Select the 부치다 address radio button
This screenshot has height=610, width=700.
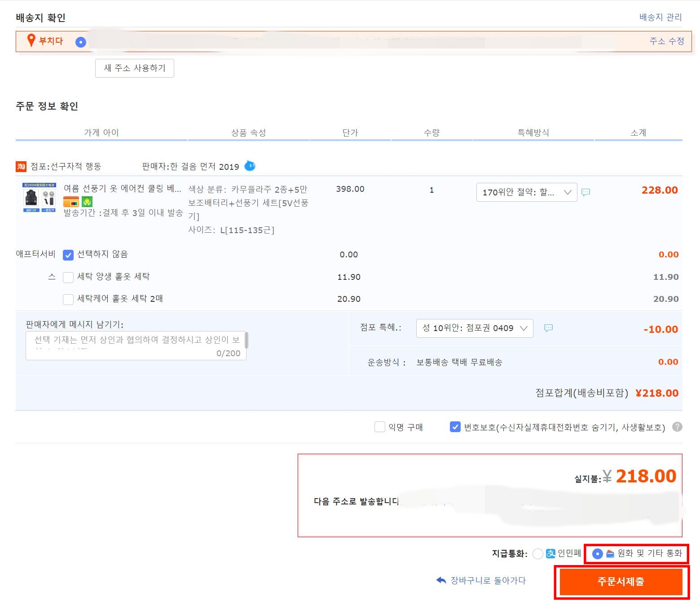[x=81, y=42]
